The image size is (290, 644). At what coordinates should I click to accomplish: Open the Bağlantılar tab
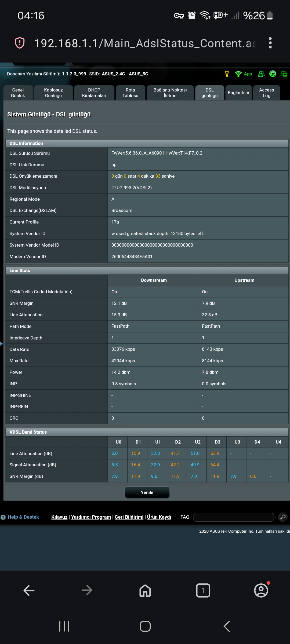[x=239, y=93]
